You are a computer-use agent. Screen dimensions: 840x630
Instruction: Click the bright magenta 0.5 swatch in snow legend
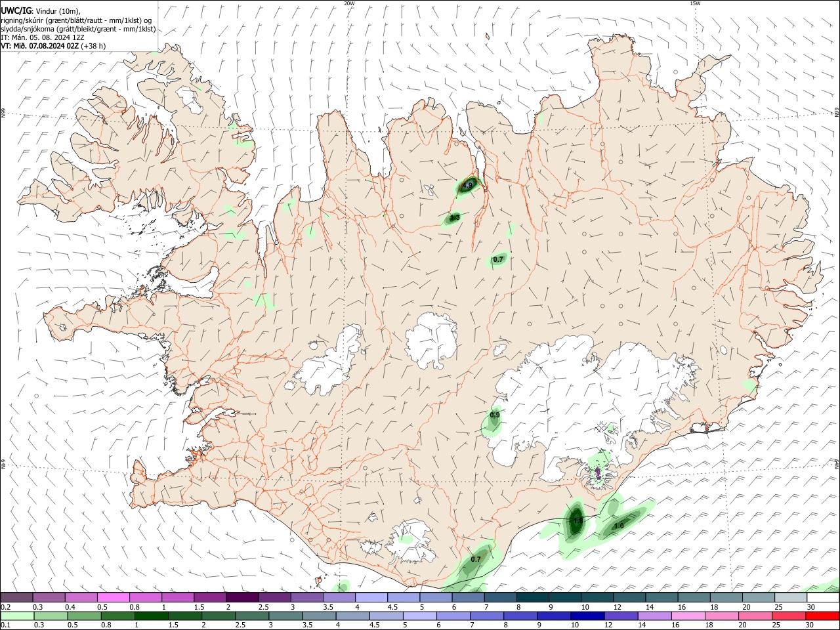click(x=113, y=597)
